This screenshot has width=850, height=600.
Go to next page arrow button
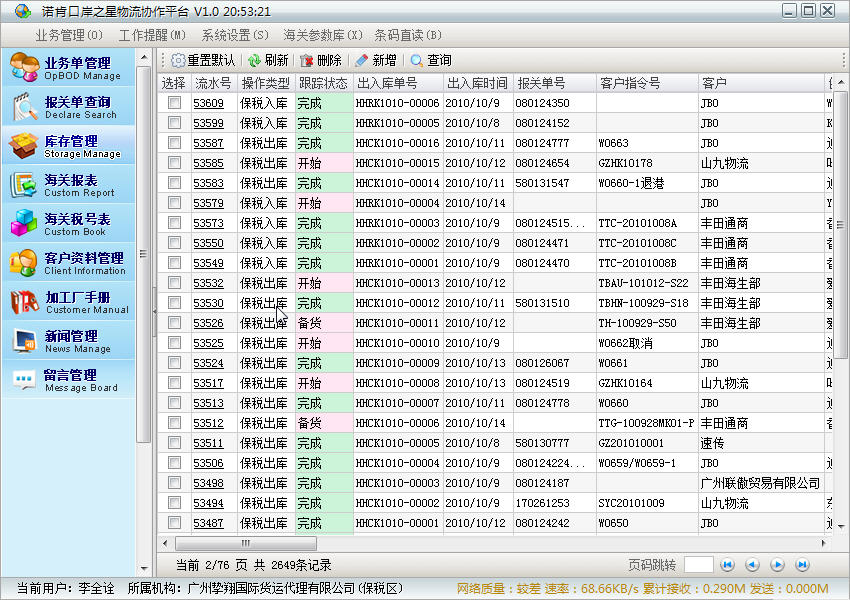(777, 565)
